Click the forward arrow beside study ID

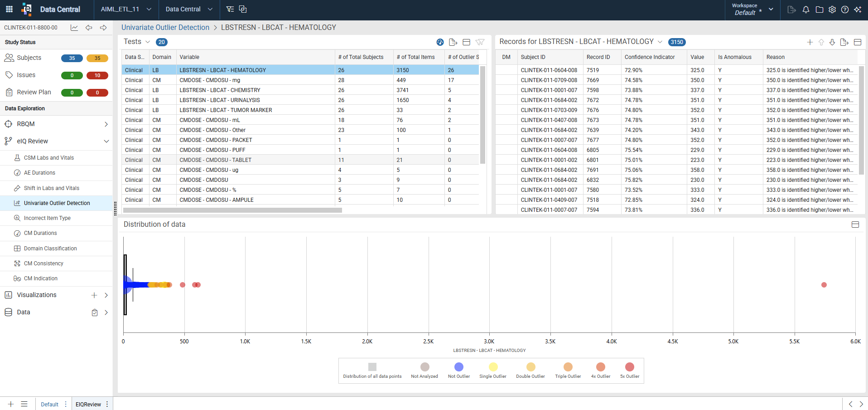point(103,28)
